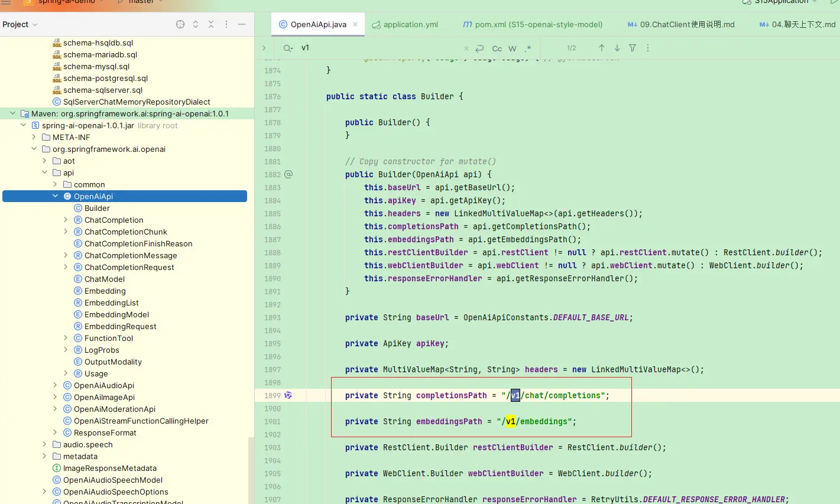Go to next search occurrence arrow
The height and width of the screenshot is (504, 840).
click(x=617, y=48)
